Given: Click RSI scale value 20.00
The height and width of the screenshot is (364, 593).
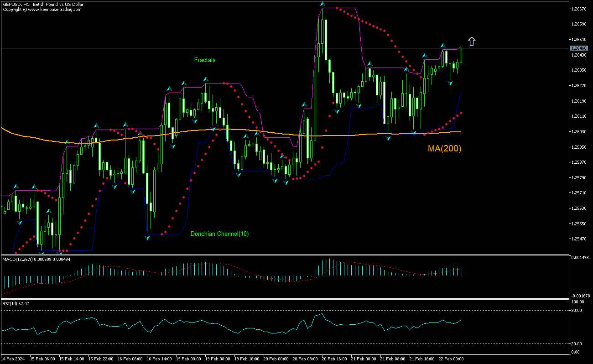Looking at the screenshot, I should (x=577, y=344).
